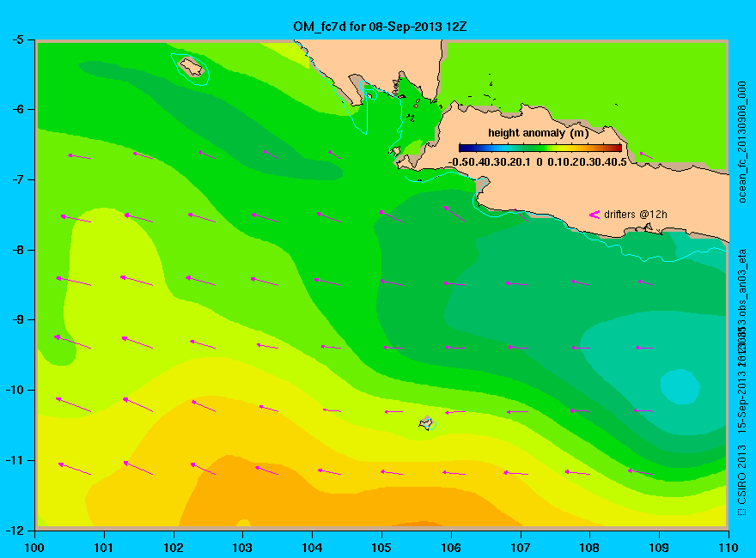Screen dimensions: 756x558
Task: Click the colorbar tick labels from -0.5 to 0.5
Action: point(538,162)
